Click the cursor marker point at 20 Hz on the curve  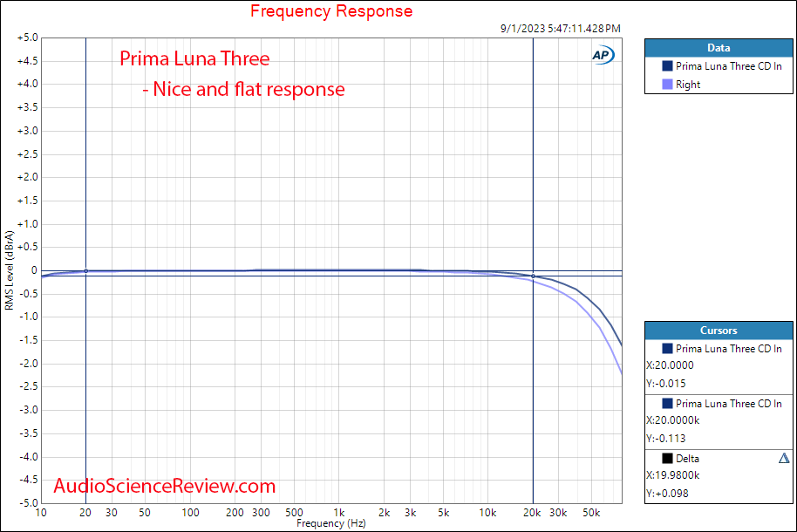point(86,271)
